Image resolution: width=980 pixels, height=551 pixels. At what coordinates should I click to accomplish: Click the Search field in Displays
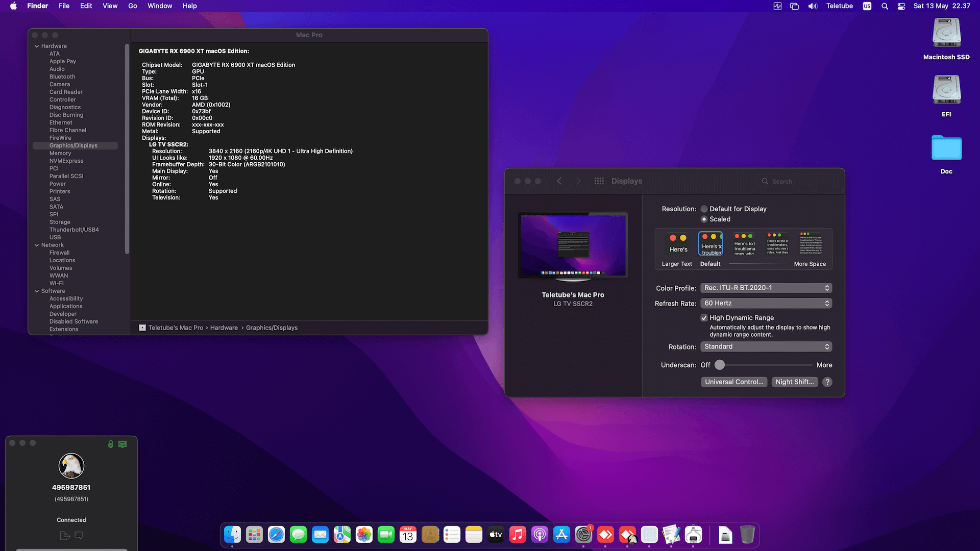798,182
